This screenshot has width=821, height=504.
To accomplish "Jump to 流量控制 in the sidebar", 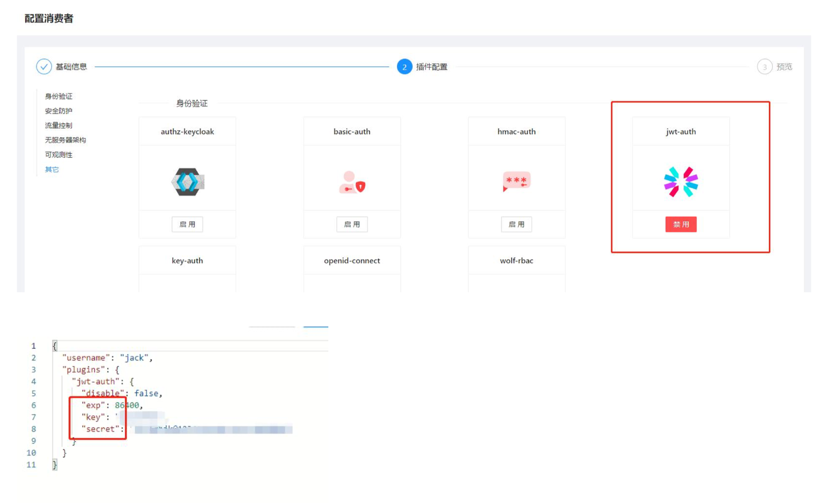I will pos(58,126).
